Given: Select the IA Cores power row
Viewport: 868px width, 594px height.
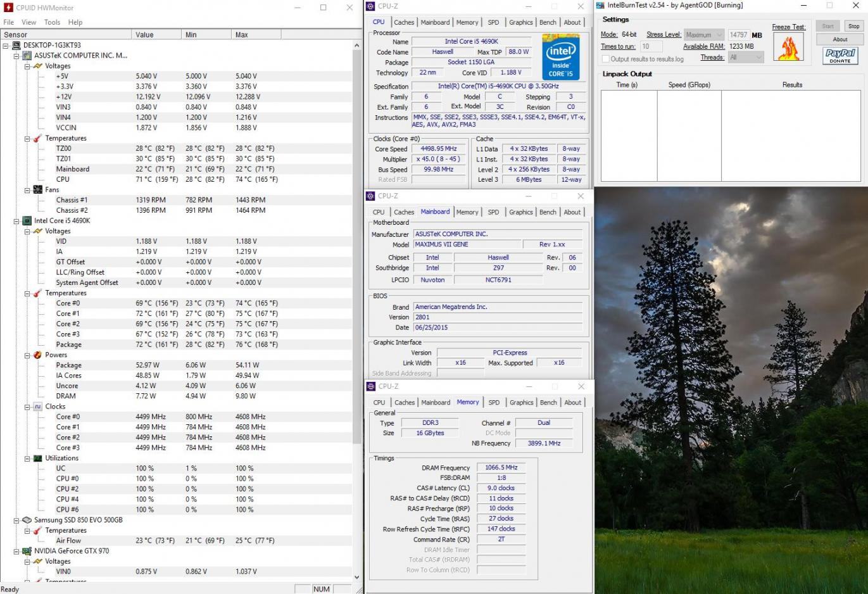Looking at the screenshot, I should [176, 376].
